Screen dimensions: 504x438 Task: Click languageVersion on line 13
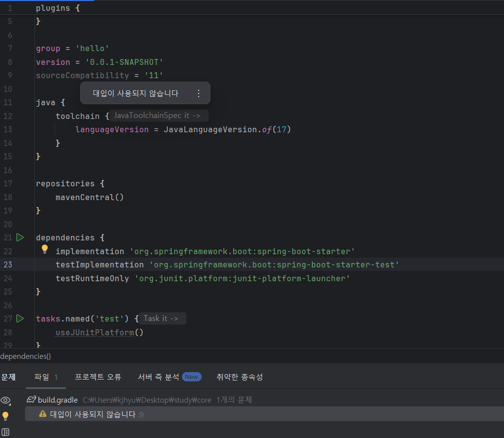[112, 129]
